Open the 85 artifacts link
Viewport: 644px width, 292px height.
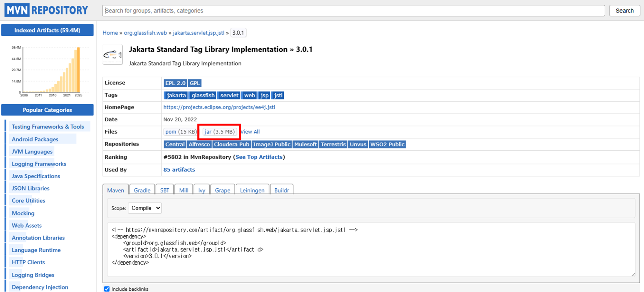coord(179,170)
